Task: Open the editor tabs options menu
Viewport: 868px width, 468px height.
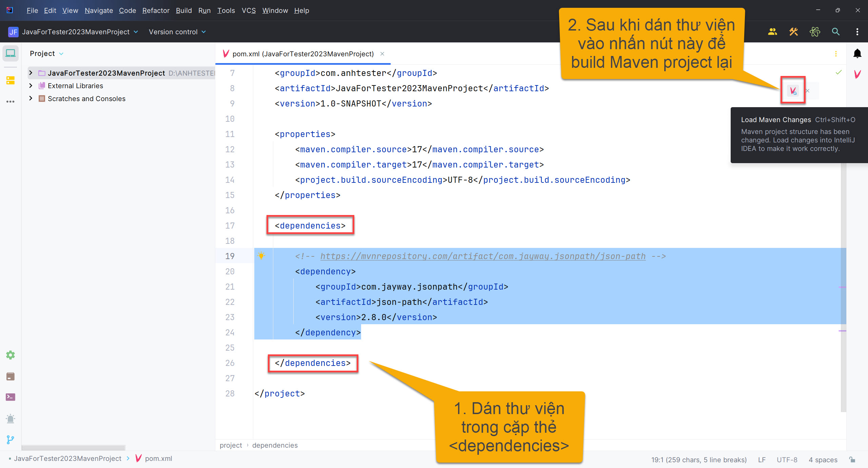Action: pos(836,54)
